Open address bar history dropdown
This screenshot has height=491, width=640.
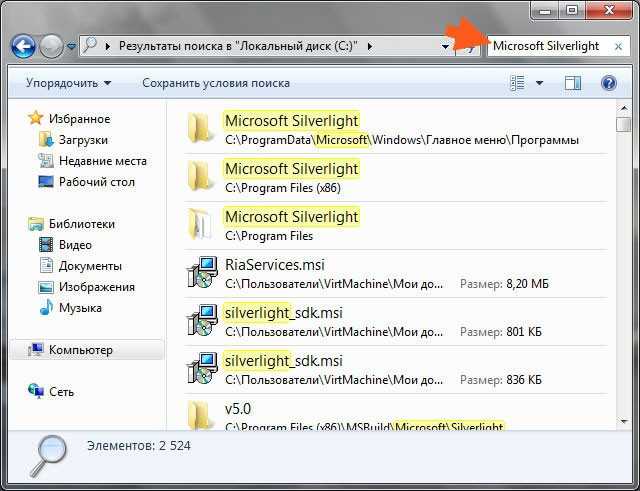click(x=445, y=47)
